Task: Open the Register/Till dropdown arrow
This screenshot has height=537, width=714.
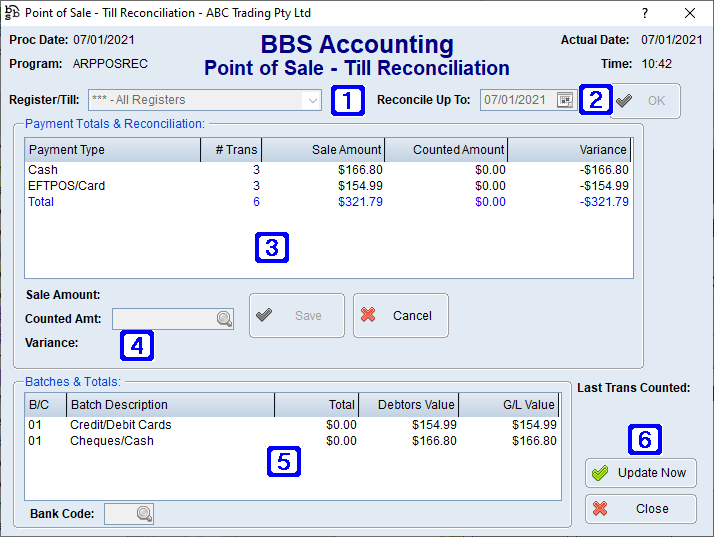Action: [312, 100]
